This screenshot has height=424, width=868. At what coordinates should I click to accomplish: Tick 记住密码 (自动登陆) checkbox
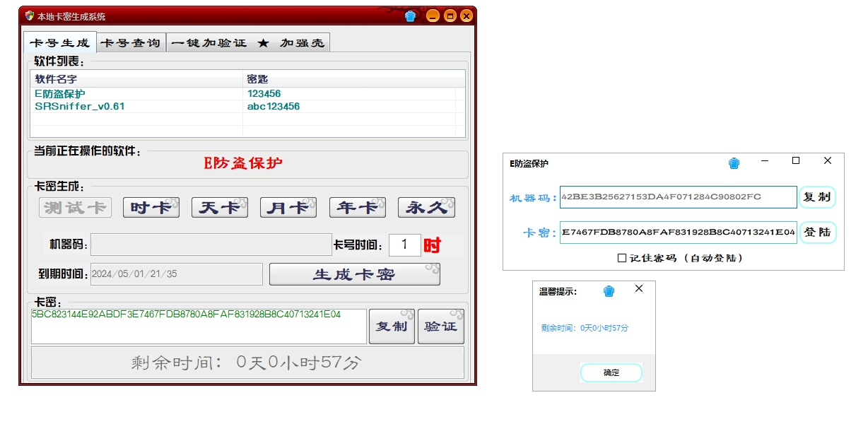coord(622,258)
